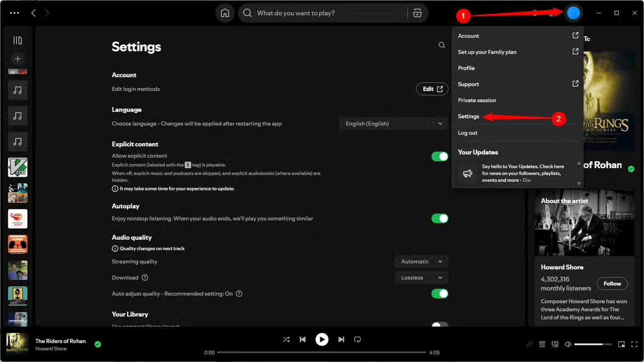Turn off the Autoplay toggle
The width and height of the screenshot is (644, 362).
point(440,218)
